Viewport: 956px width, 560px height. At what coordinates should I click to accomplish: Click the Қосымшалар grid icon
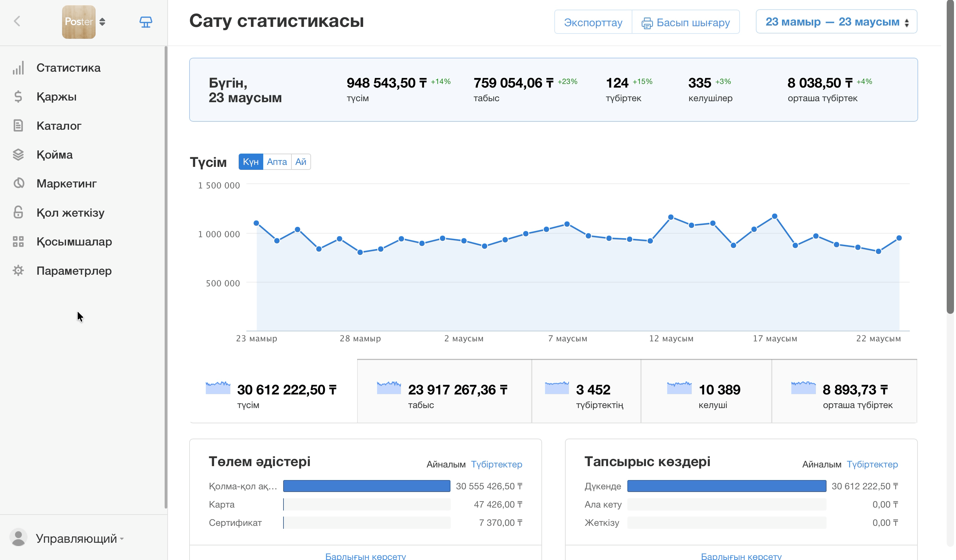point(18,242)
